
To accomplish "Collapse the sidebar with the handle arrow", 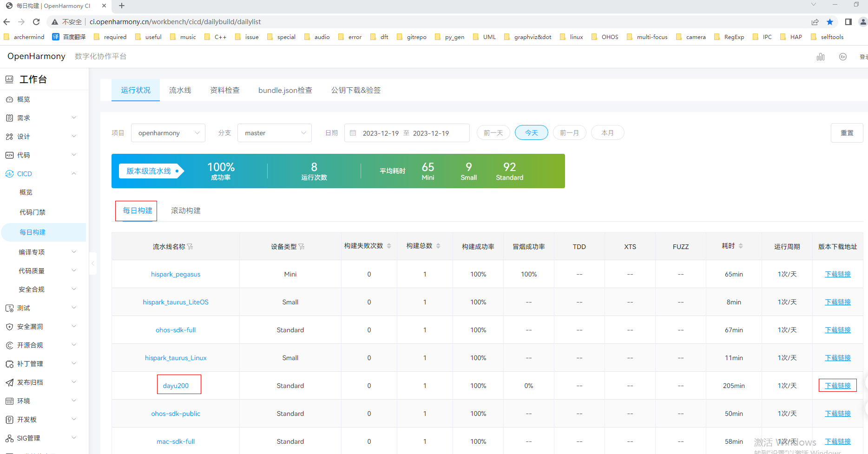I will click(93, 263).
